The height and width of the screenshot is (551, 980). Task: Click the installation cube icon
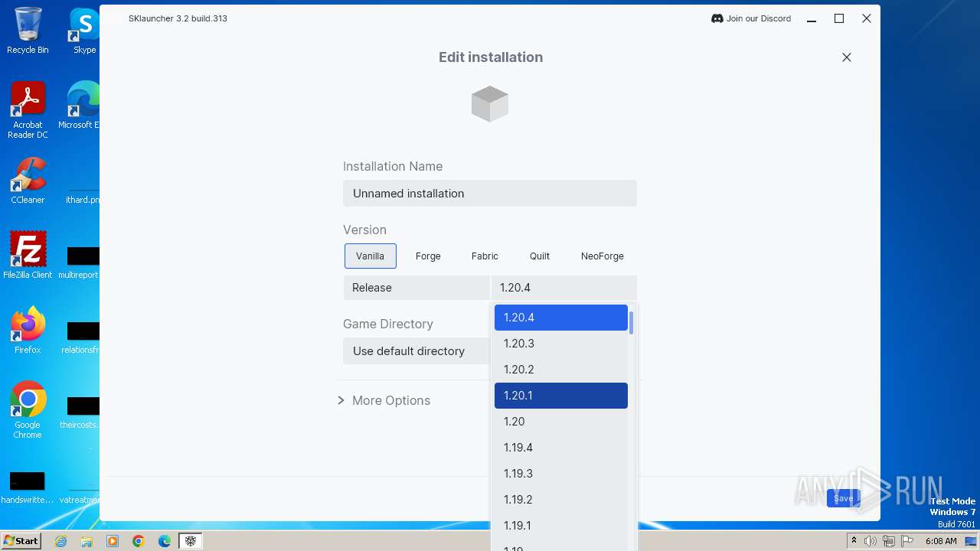490,104
